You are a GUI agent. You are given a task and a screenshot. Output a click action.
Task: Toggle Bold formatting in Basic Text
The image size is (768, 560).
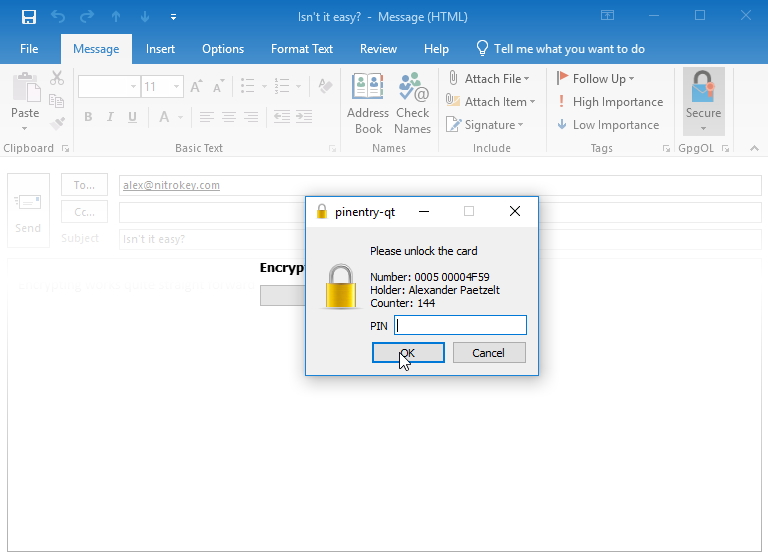(88, 117)
